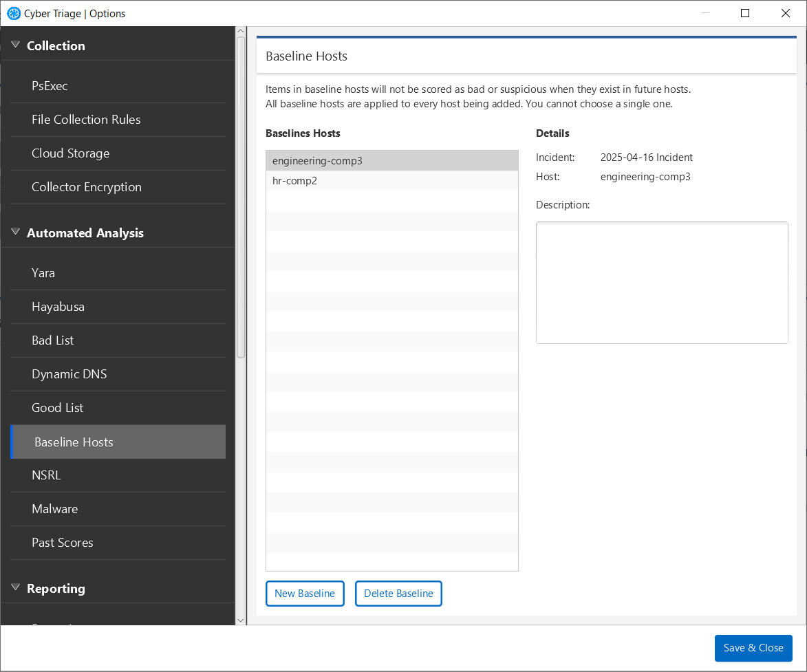The height and width of the screenshot is (672, 807).
Task: Open the Bad List page
Action: point(52,340)
